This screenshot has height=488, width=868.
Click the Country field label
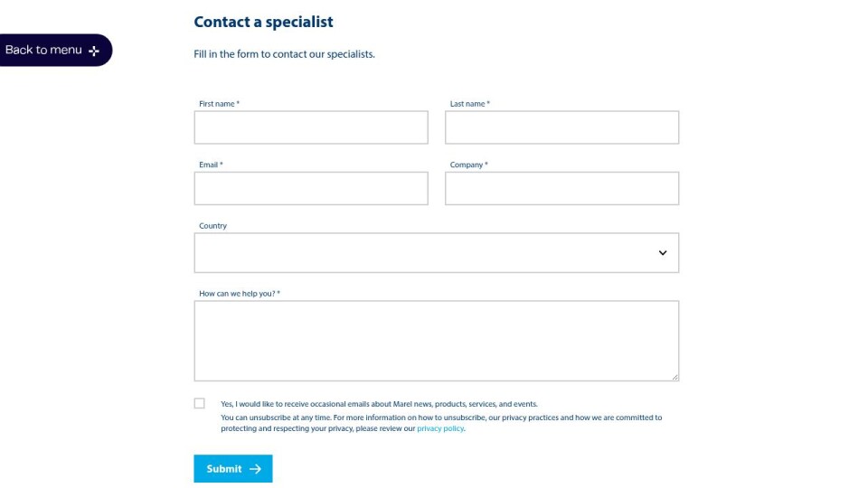[212, 226]
